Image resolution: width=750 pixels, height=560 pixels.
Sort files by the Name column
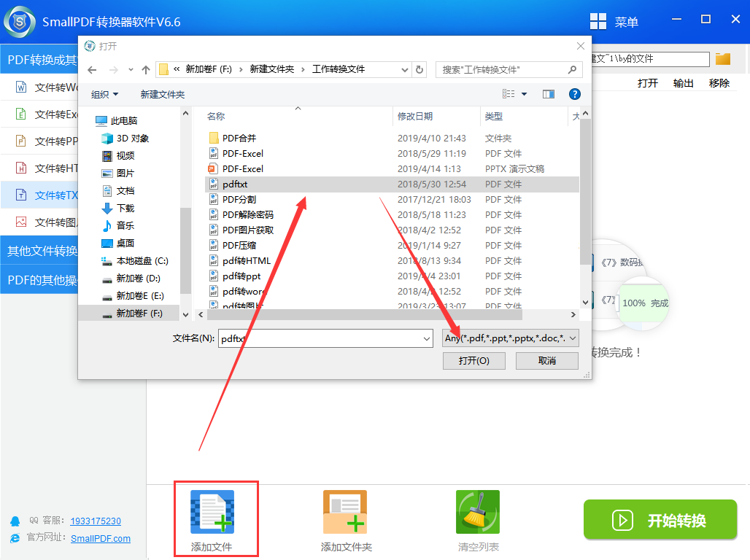216,116
